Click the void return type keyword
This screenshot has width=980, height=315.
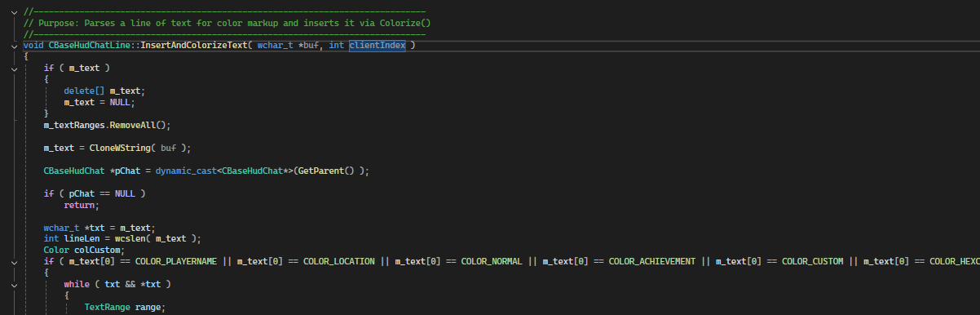click(33, 46)
